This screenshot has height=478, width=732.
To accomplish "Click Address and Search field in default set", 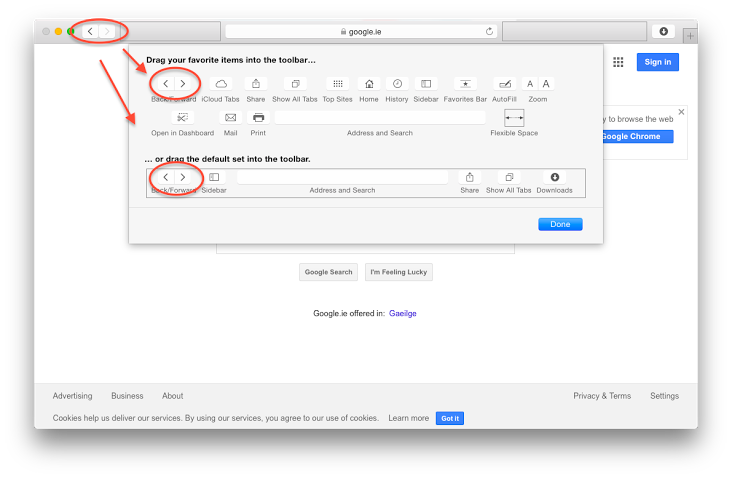I will [343, 177].
